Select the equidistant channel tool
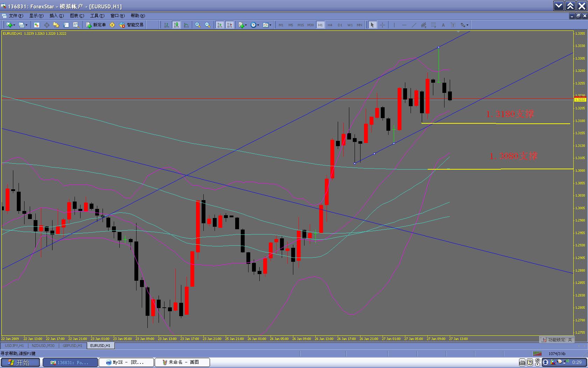Screen dimensions: 588x368 pyautogui.click(x=423, y=25)
